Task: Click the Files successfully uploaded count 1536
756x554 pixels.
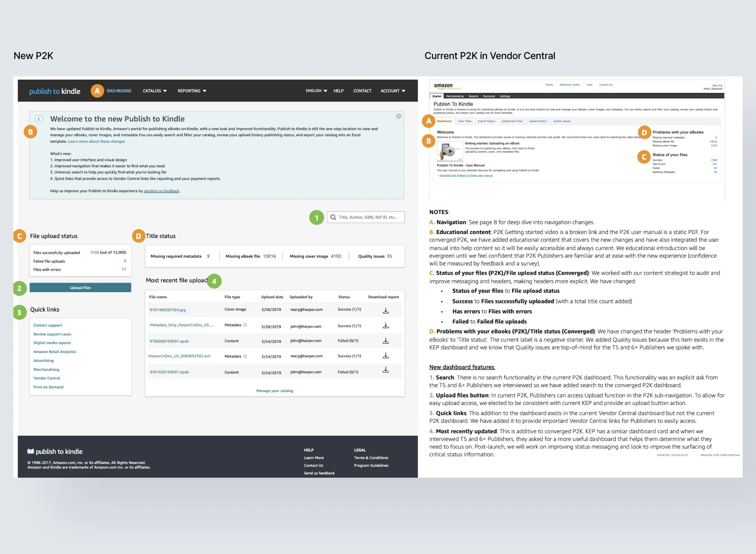Action: pyautogui.click(x=94, y=253)
